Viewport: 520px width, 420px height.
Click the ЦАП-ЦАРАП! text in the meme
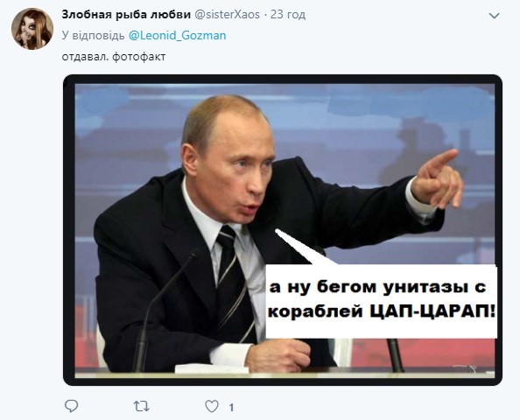pyautogui.click(x=432, y=312)
